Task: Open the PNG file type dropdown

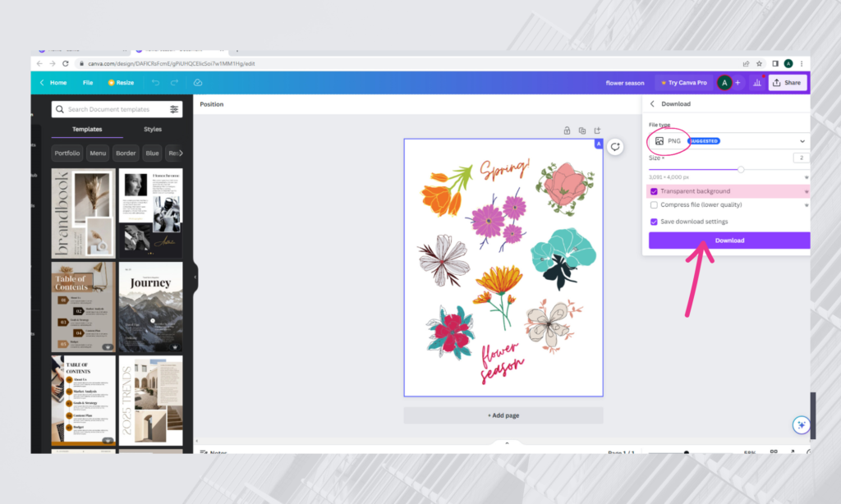Action: (729, 141)
